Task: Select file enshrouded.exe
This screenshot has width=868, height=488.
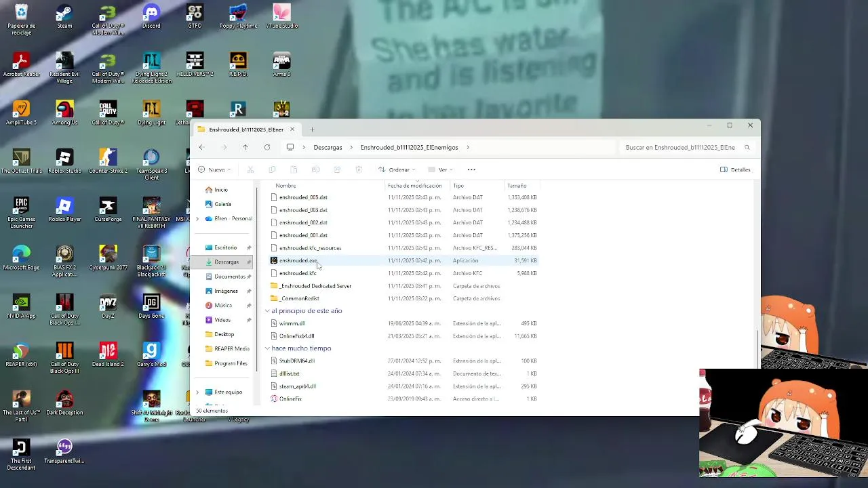Action: coord(298,260)
